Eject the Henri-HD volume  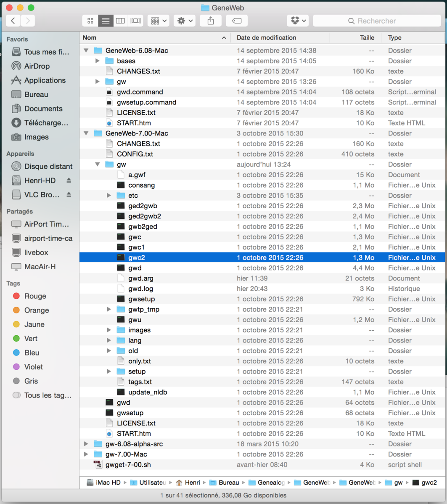click(69, 180)
